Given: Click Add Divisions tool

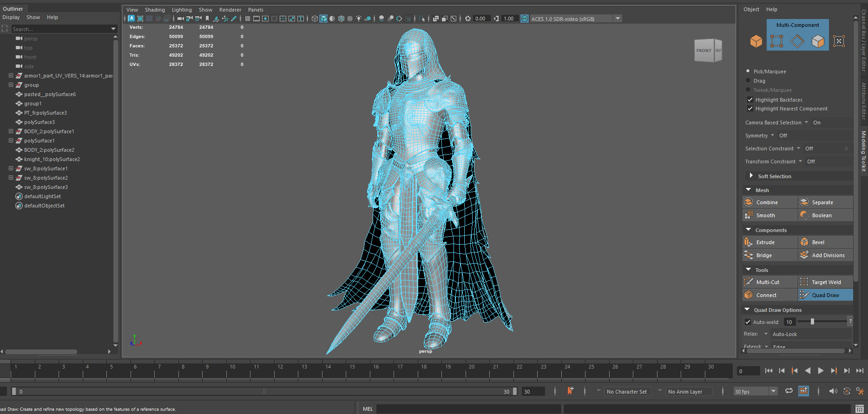Looking at the screenshot, I should pyautogui.click(x=825, y=255).
